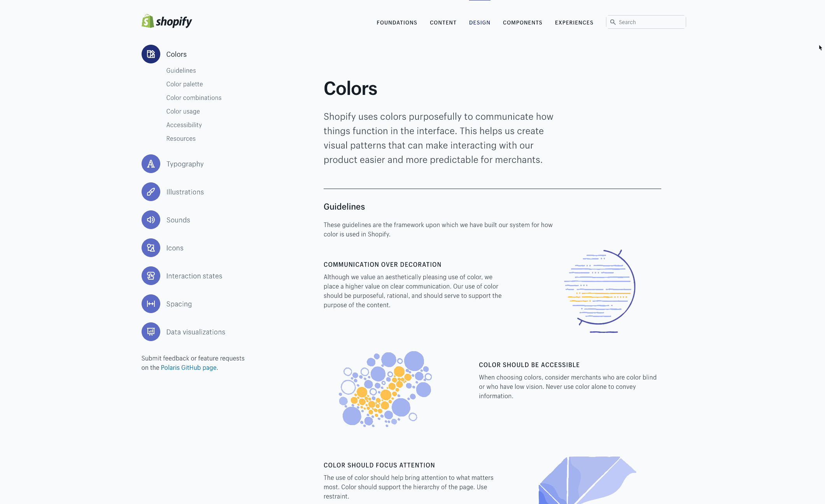Click the Accessibility sub-navigation link
Viewport: 825px width, 504px height.
pos(183,124)
